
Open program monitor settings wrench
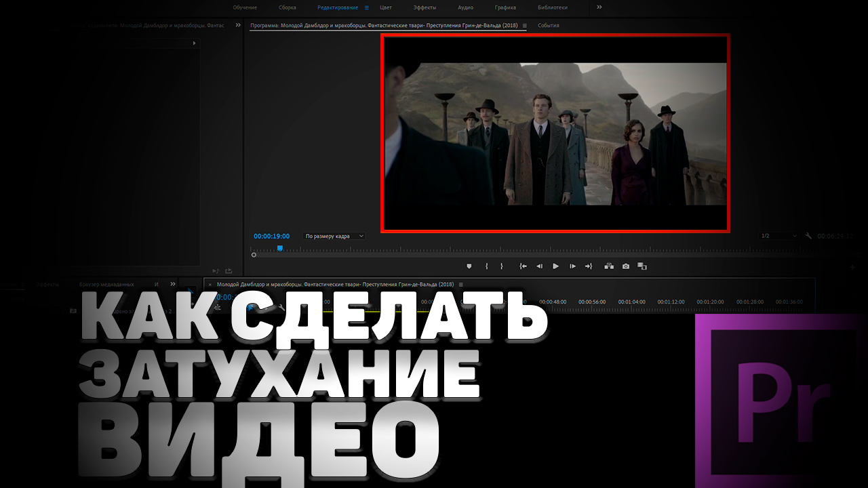(x=808, y=236)
